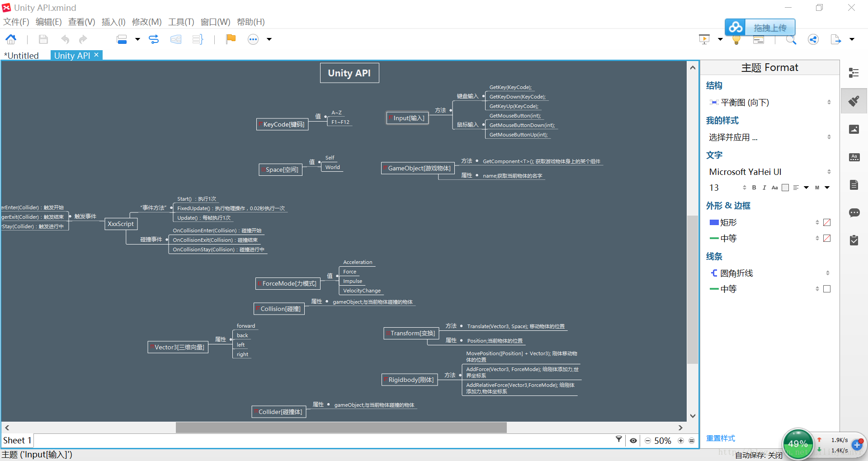868x461 pixels.
Task: Open the Format paintbrush panel icon
Action: [854, 101]
